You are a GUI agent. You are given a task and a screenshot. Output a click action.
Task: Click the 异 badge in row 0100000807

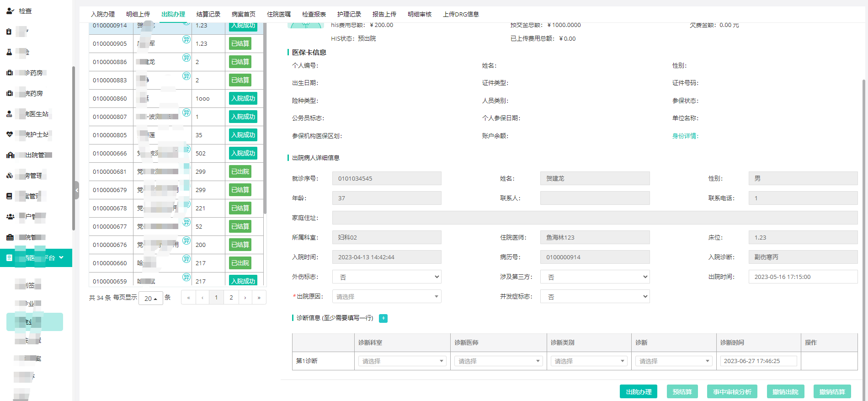click(x=186, y=112)
